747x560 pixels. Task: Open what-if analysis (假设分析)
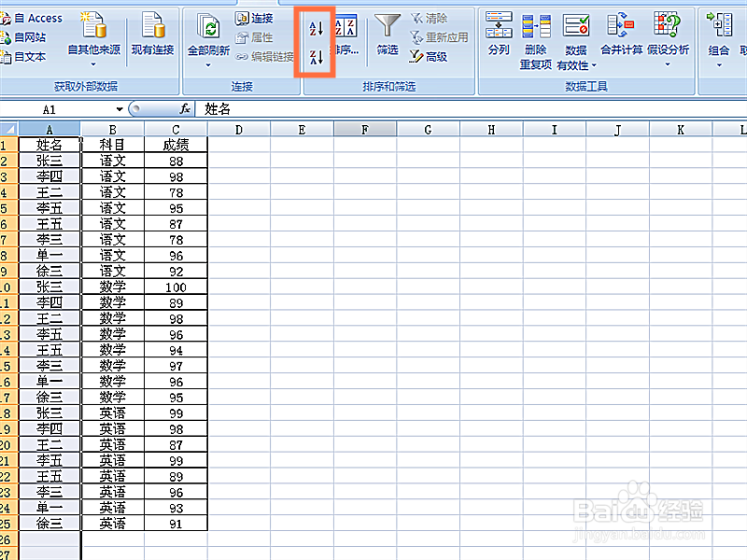[x=668, y=34]
